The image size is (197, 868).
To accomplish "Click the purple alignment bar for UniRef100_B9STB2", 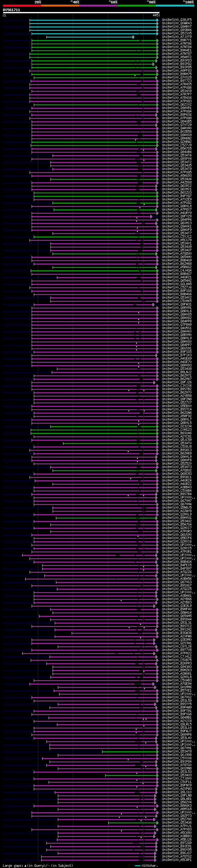I will click(95, 389).
